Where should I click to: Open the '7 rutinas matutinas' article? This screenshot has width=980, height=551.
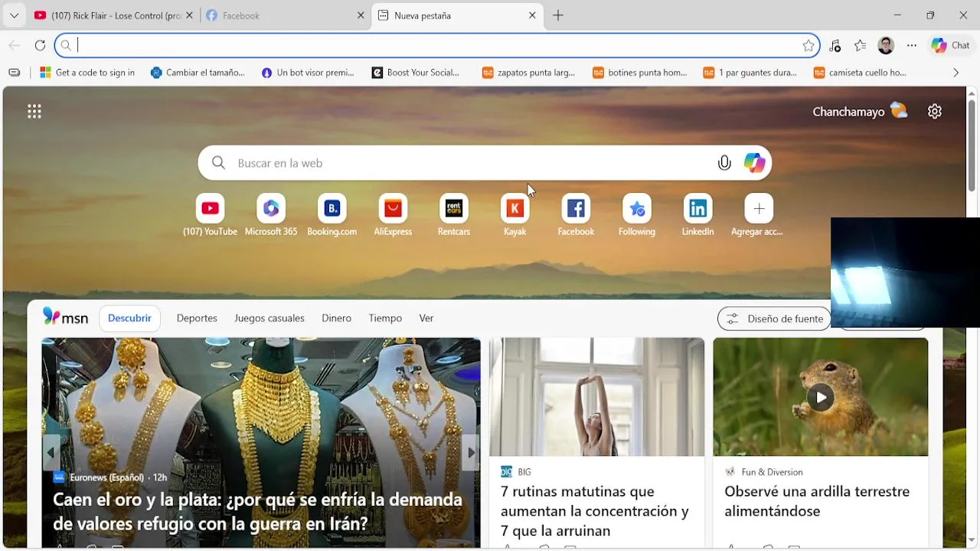595,510
